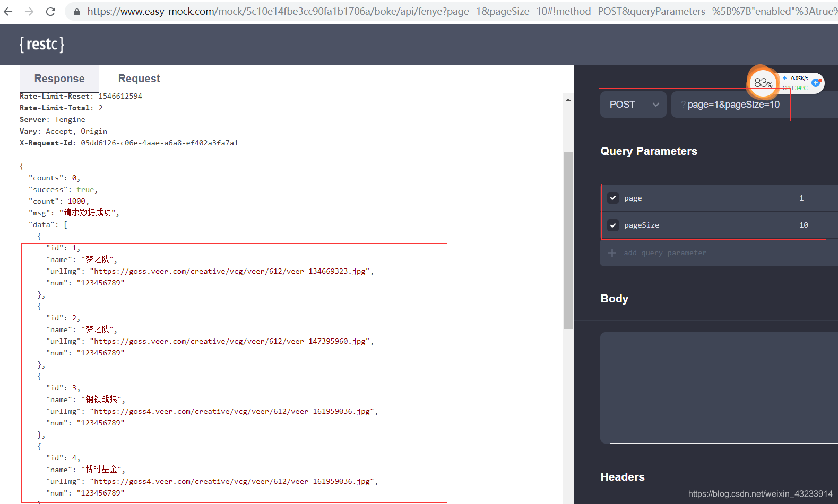This screenshot has width=838, height=504.
Task: Click the Headers section heading
Action: tap(622, 477)
